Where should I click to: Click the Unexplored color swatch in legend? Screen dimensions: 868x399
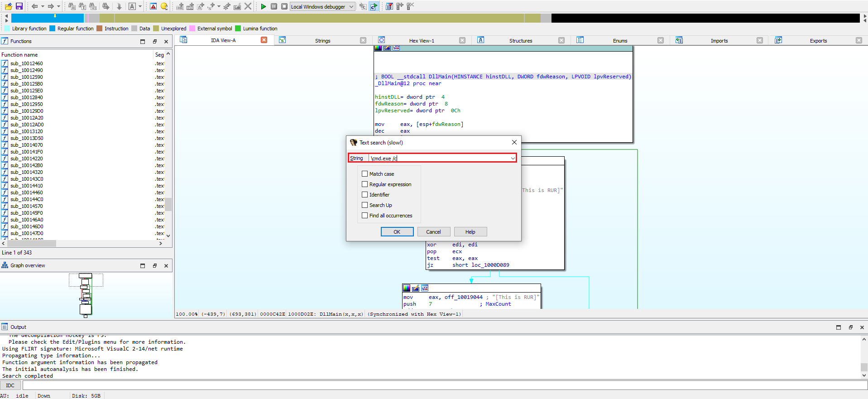tap(156, 29)
